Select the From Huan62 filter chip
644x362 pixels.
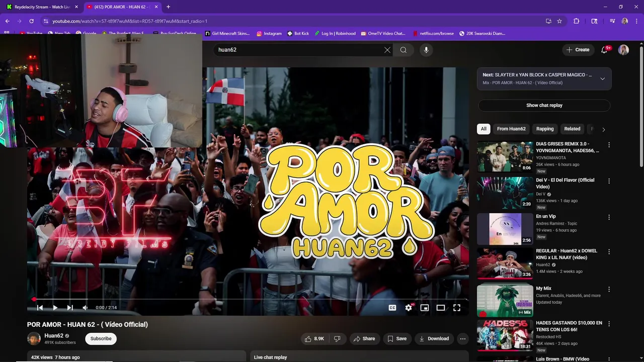[x=511, y=129]
